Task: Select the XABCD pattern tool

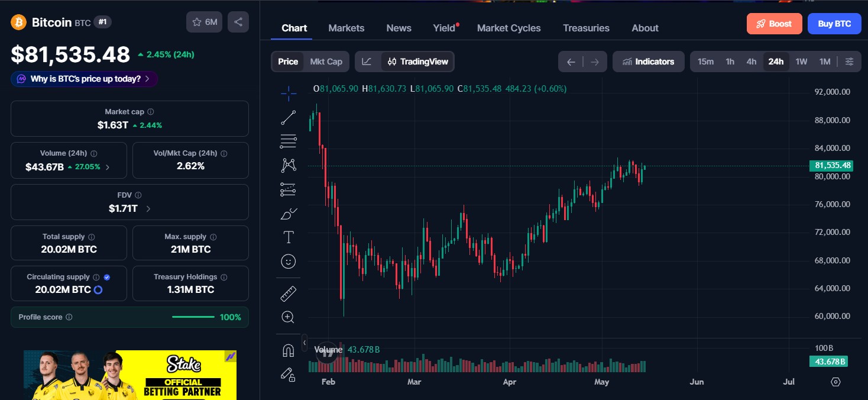Action: point(289,165)
